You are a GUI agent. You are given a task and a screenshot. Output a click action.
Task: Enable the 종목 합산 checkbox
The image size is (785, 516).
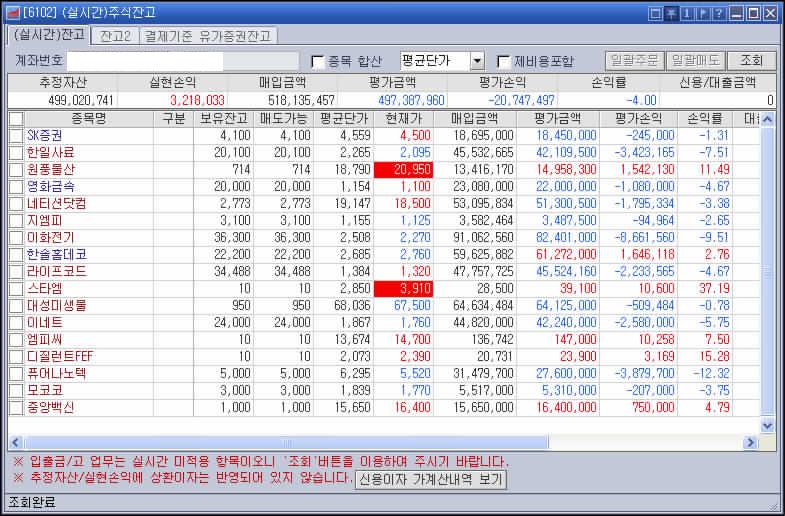[317, 62]
